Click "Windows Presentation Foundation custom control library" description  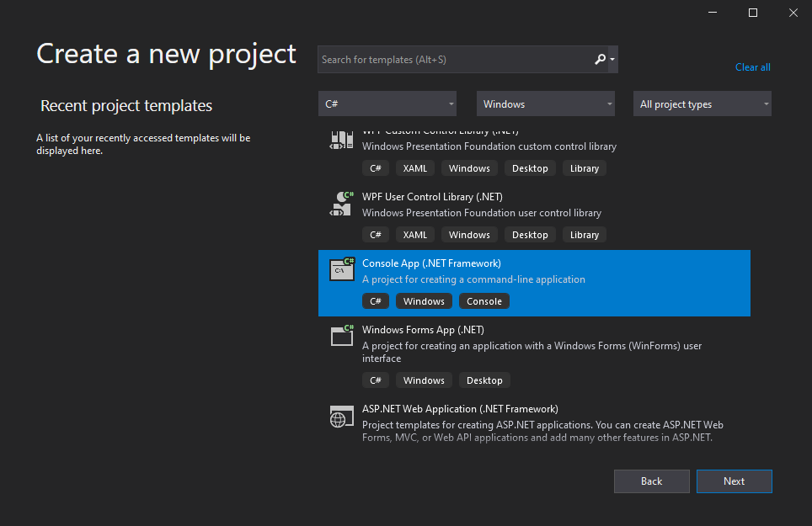pyautogui.click(x=489, y=146)
